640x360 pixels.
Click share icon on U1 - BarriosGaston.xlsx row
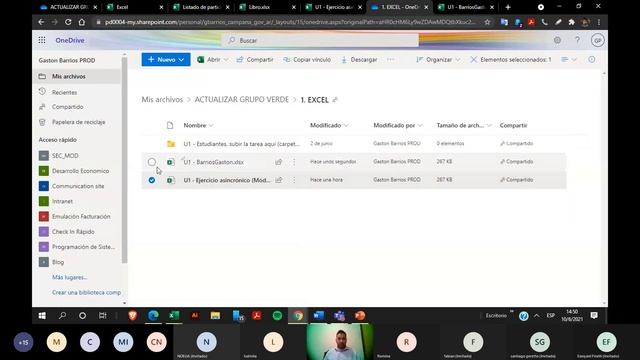point(279,162)
